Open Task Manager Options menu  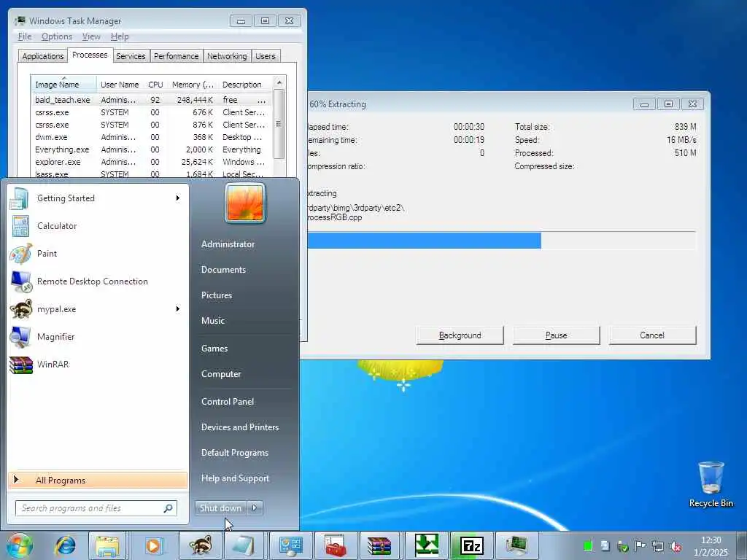pyautogui.click(x=57, y=36)
